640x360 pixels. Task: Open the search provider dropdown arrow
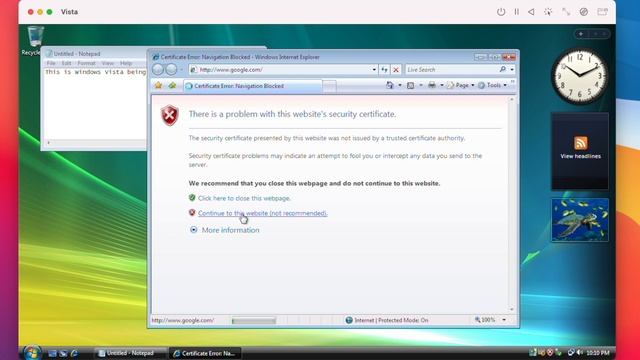512,70
